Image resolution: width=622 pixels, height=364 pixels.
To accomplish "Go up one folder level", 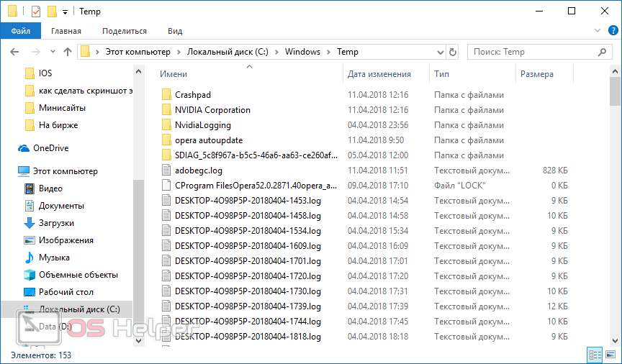I will pyautogui.click(x=68, y=52).
